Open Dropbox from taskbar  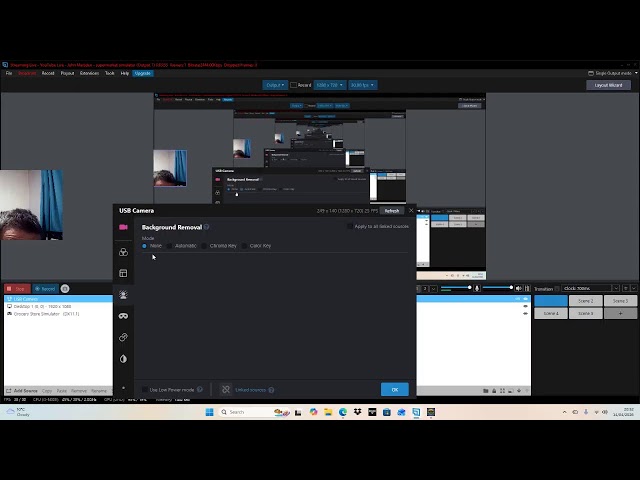358,412
